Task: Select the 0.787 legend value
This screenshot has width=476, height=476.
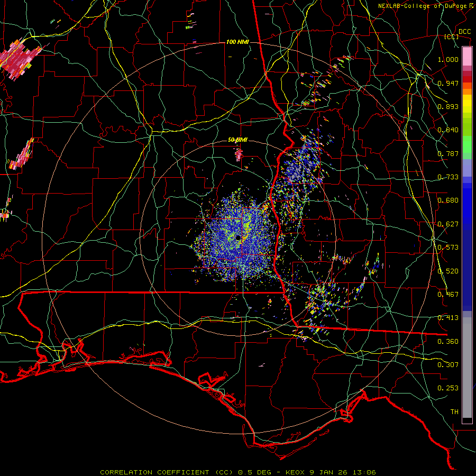Action: point(448,153)
